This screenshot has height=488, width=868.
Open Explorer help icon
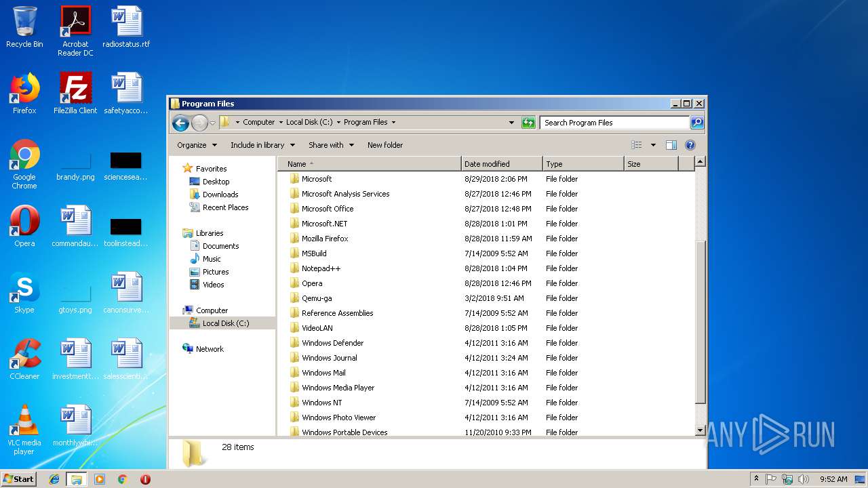click(x=690, y=145)
